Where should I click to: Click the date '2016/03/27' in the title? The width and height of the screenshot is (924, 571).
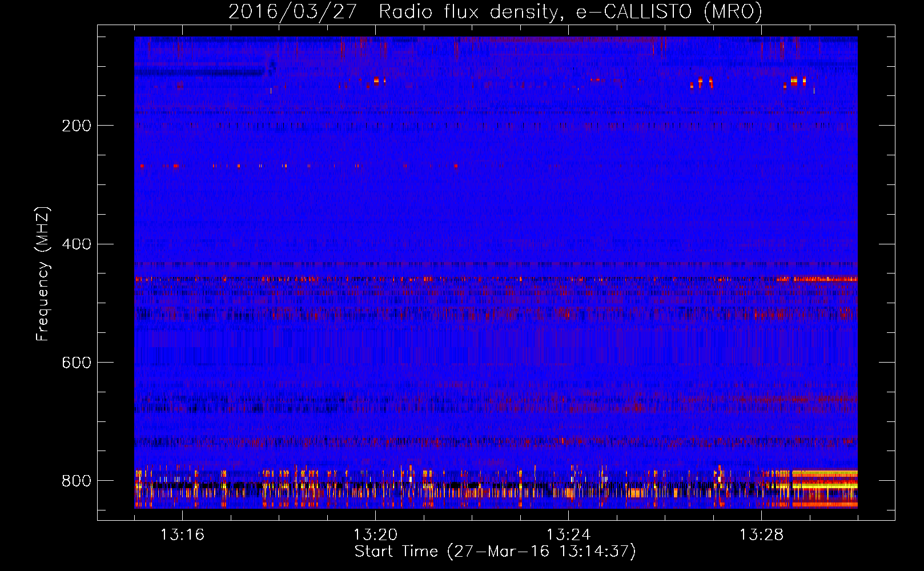pyautogui.click(x=293, y=12)
